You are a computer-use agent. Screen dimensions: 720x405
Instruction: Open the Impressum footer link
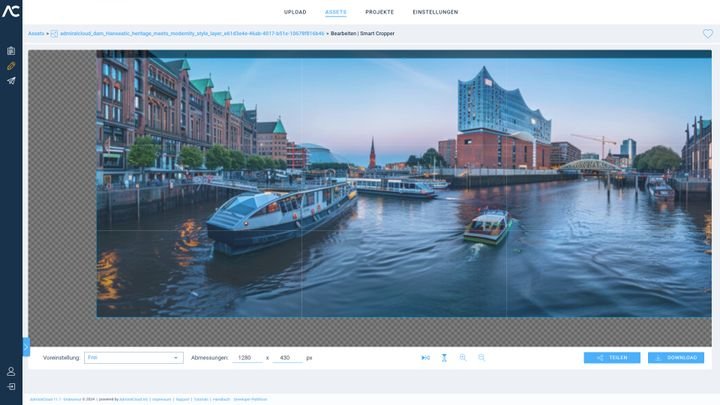[x=162, y=399]
